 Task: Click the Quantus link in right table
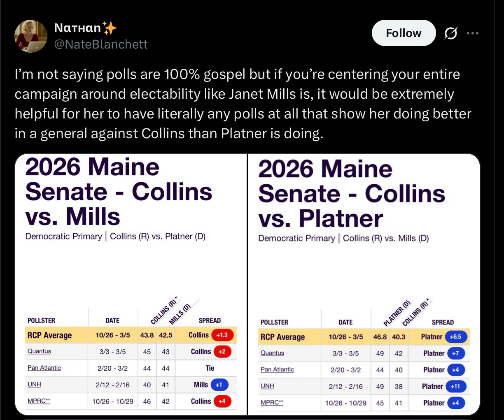[272, 353]
